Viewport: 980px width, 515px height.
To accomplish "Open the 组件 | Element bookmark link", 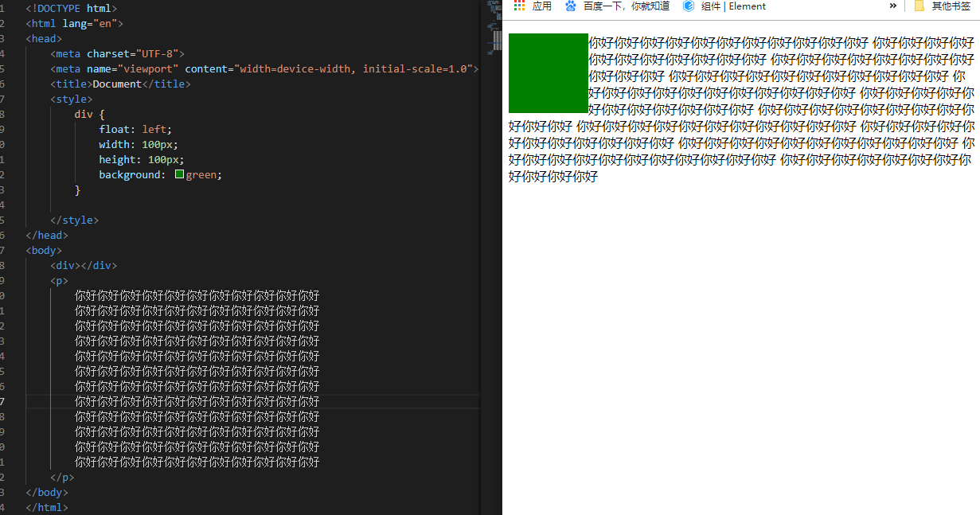I will 733,6.
